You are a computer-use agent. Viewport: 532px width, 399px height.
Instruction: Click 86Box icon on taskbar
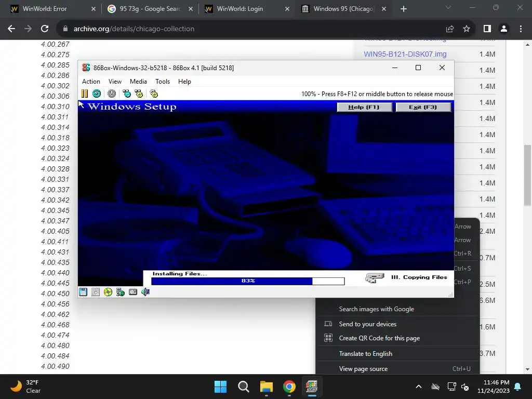[x=312, y=387]
